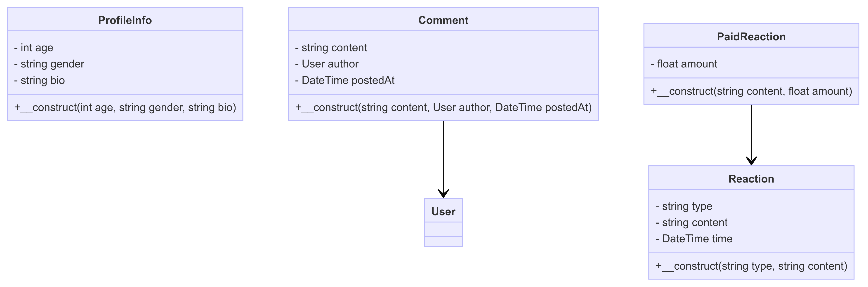Click the ProfileInfo class title
868x287 pixels.
pos(125,20)
